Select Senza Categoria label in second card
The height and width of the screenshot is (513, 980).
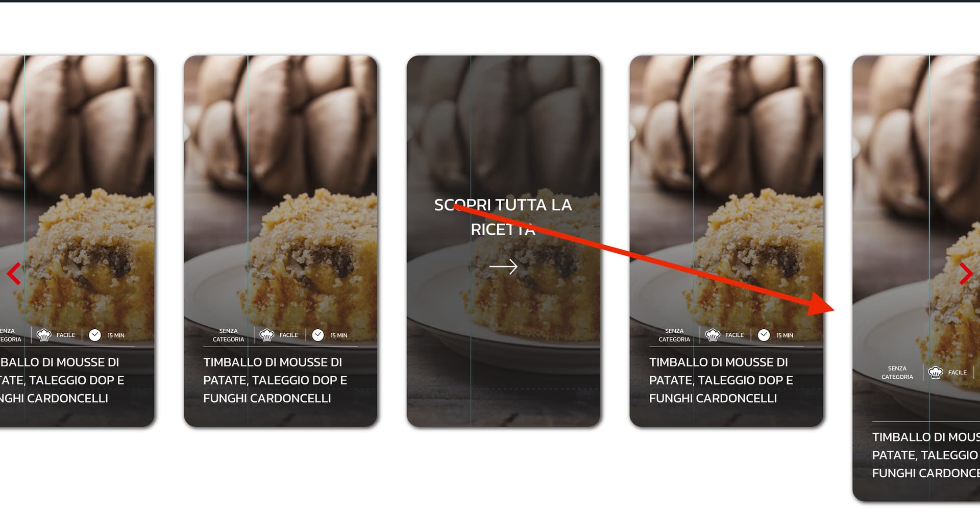pos(228,335)
